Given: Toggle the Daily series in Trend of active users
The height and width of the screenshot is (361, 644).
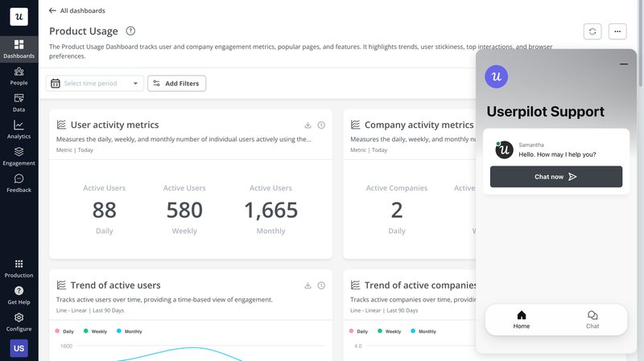Looking at the screenshot, I should [x=64, y=331].
